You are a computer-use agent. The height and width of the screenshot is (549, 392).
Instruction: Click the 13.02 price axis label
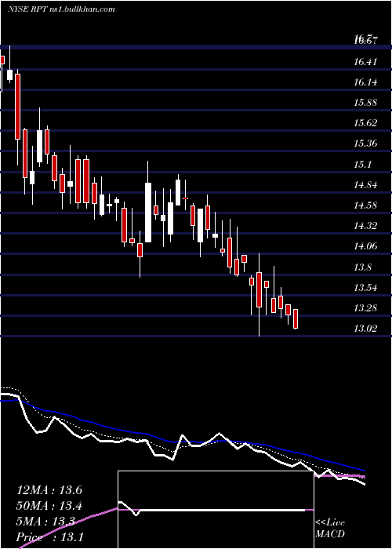(x=366, y=329)
